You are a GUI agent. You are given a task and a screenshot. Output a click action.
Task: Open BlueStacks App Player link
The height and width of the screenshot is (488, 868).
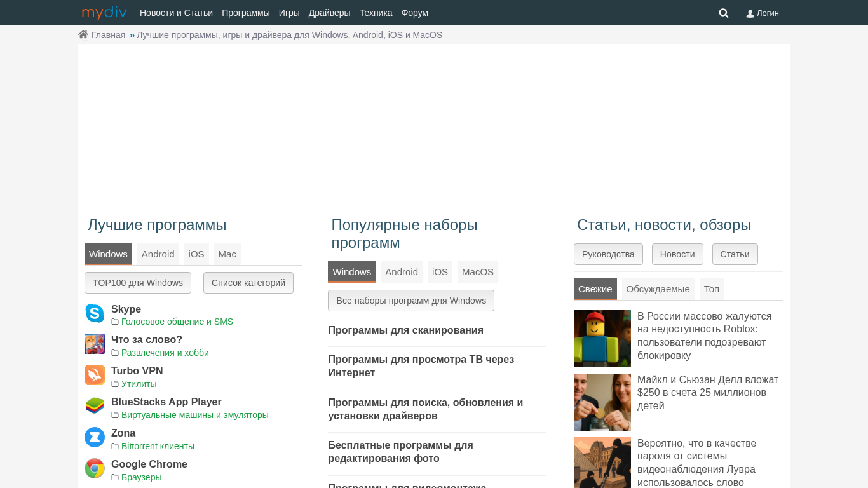[166, 402]
